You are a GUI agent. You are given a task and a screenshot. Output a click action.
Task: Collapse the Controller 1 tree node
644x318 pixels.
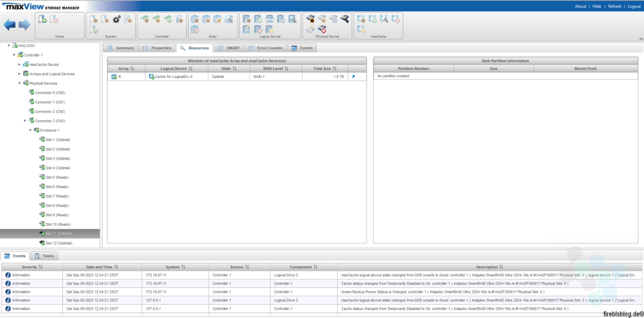[x=14, y=55]
